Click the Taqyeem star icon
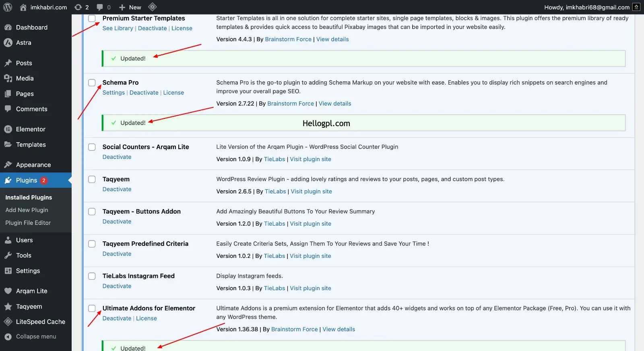Screen dimensions: 644x351 tap(8, 307)
